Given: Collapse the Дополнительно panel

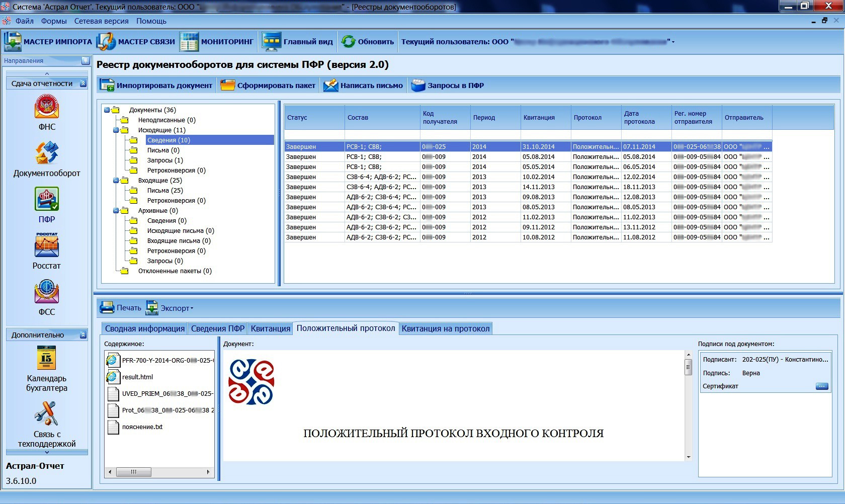Looking at the screenshot, I should coord(83,335).
